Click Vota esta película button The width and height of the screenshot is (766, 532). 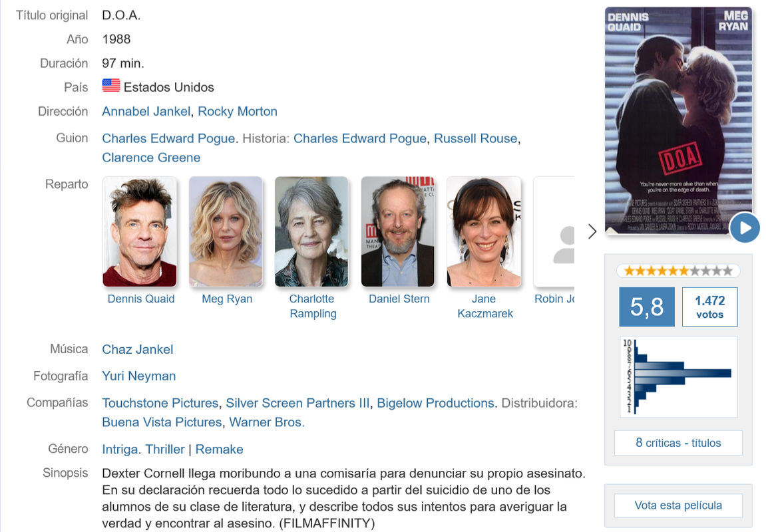point(678,505)
